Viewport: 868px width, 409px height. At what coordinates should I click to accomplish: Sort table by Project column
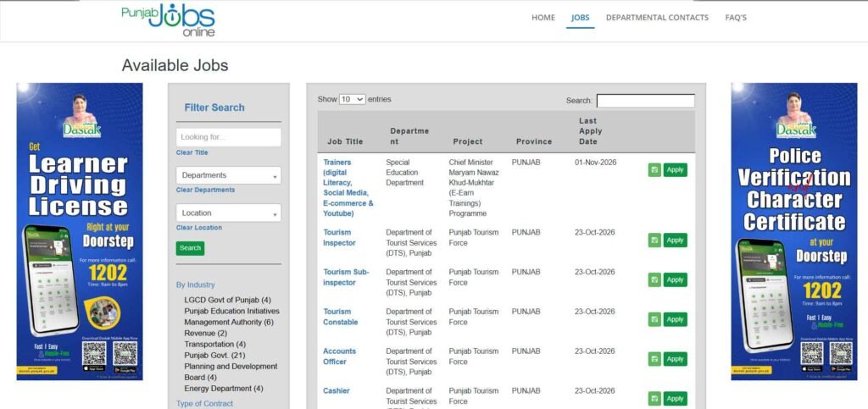[468, 141]
